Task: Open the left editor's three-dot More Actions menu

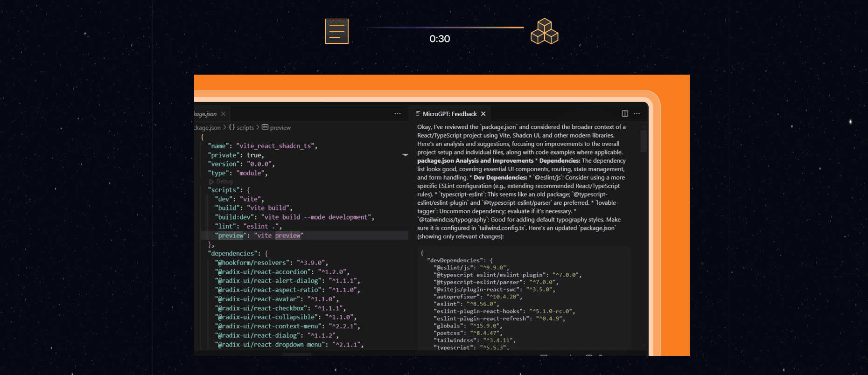Action: (x=398, y=114)
